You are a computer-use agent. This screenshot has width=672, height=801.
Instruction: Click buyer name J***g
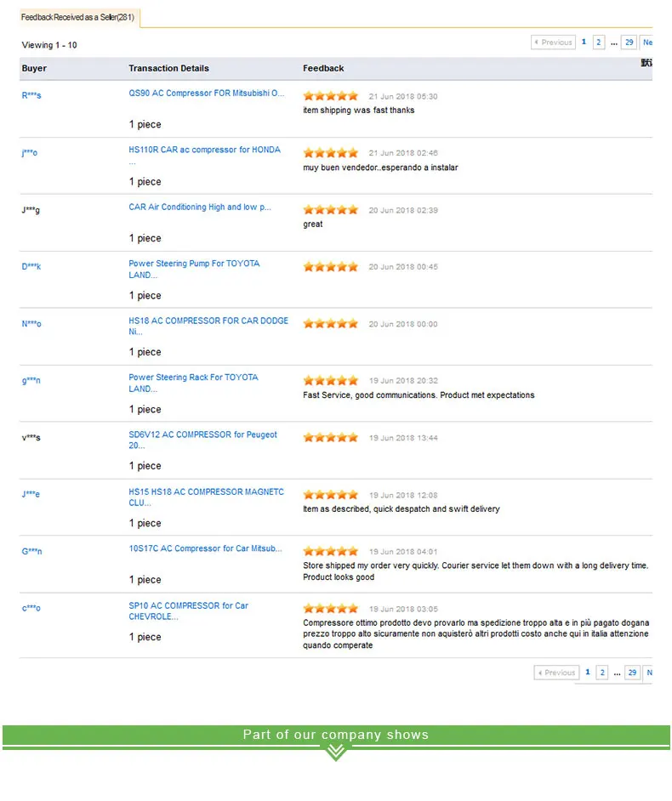[31, 209]
